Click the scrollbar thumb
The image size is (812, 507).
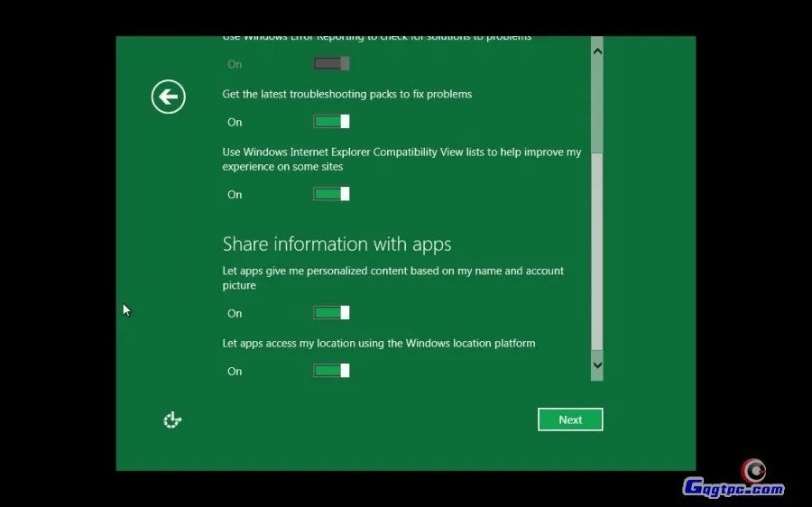pyautogui.click(x=596, y=253)
